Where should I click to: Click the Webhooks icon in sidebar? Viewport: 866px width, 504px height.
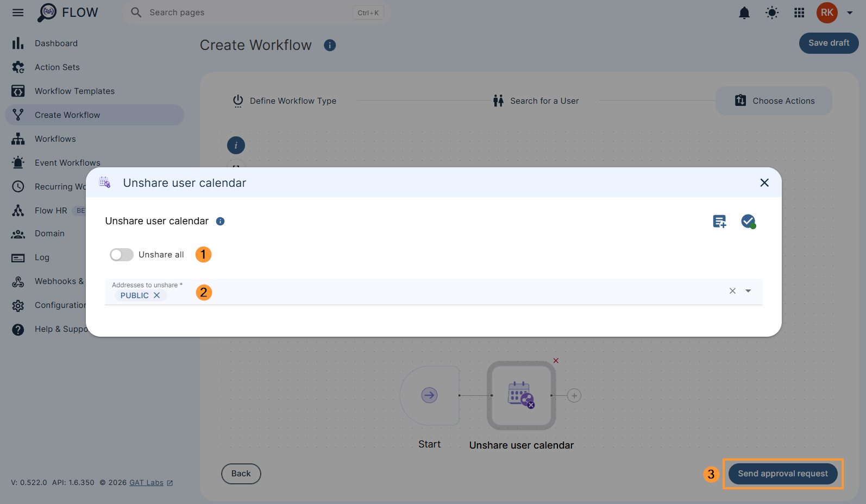18,281
